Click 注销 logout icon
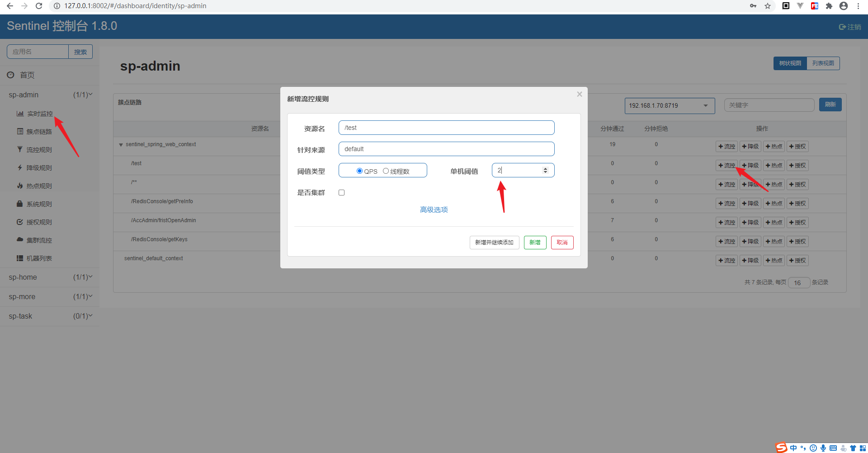This screenshot has height=453, width=868. tap(850, 27)
